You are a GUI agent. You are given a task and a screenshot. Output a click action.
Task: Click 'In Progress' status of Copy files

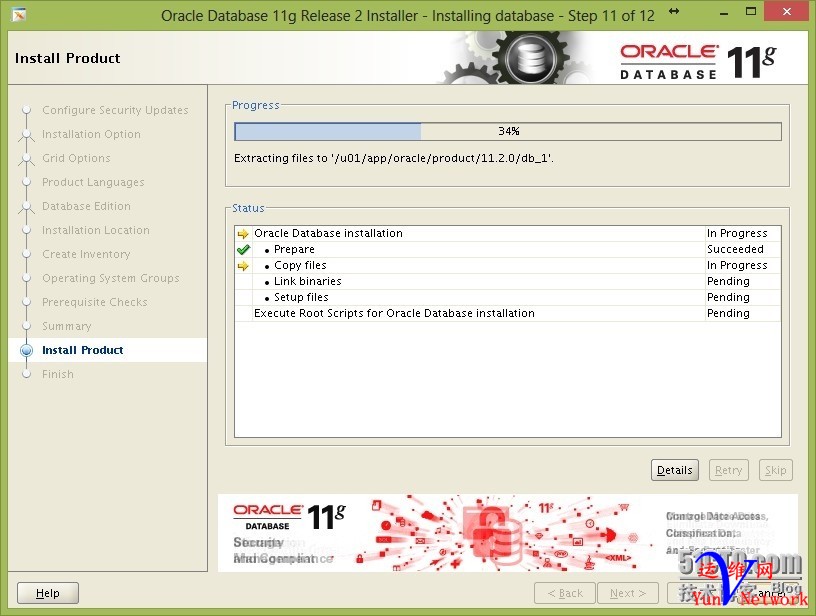[x=737, y=265]
